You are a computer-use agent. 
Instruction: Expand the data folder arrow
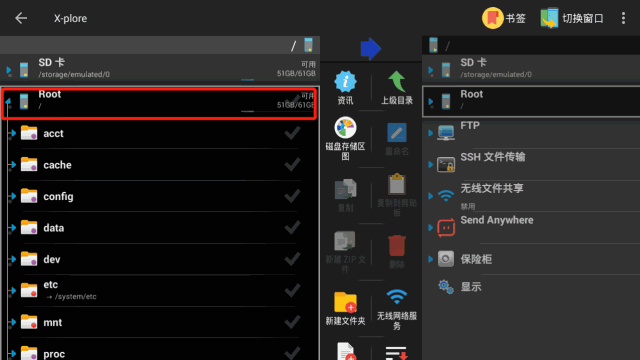point(13,227)
